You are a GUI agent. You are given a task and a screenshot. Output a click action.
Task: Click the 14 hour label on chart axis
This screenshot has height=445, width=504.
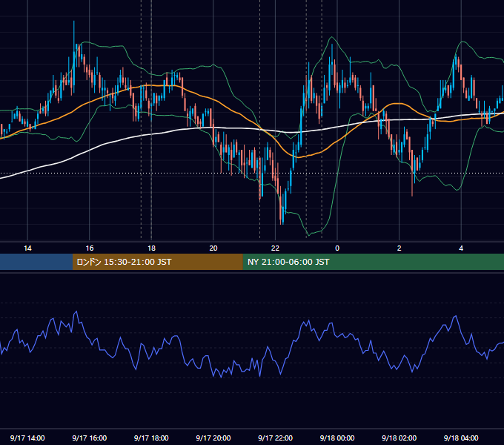pos(27,248)
